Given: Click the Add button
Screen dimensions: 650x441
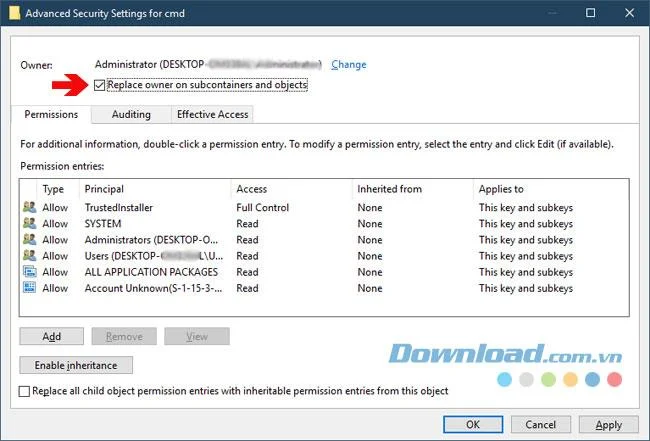Looking at the screenshot, I should pos(51,336).
